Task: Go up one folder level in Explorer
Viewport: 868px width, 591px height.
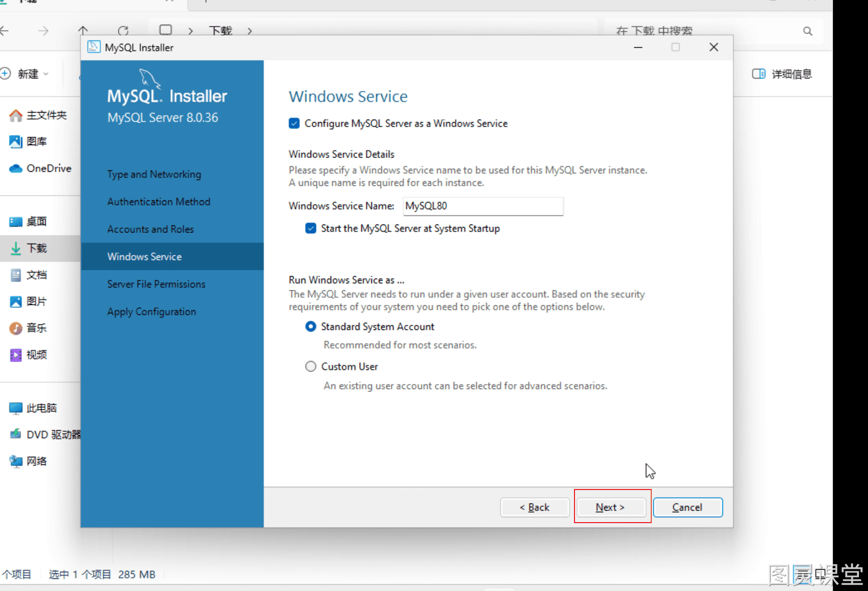Action: (x=83, y=31)
